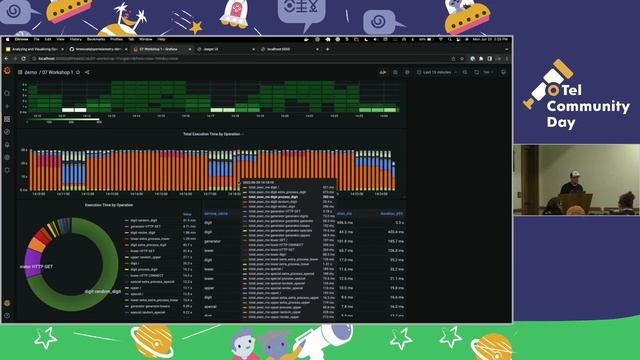The image size is (640, 360).
Task: Open the History menu
Action: point(76,39)
